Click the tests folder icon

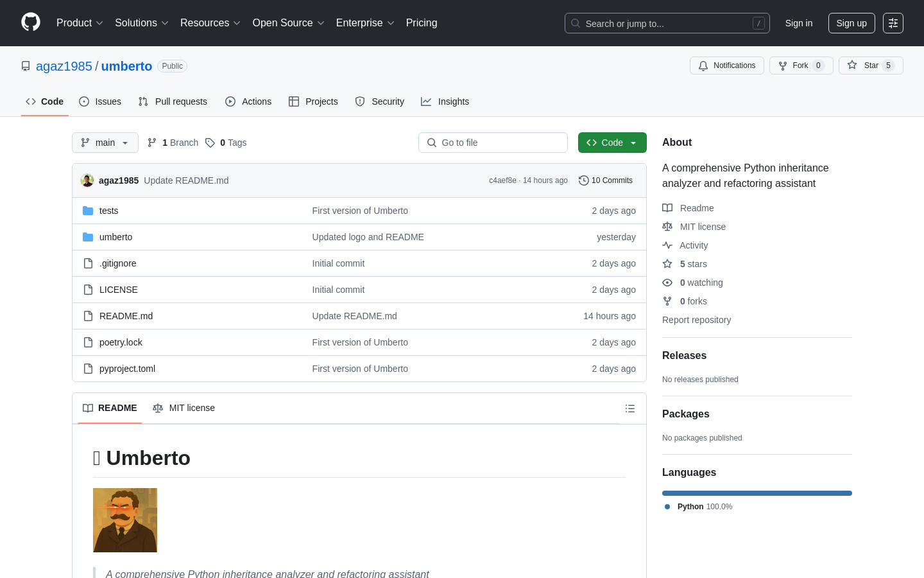pos(88,211)
